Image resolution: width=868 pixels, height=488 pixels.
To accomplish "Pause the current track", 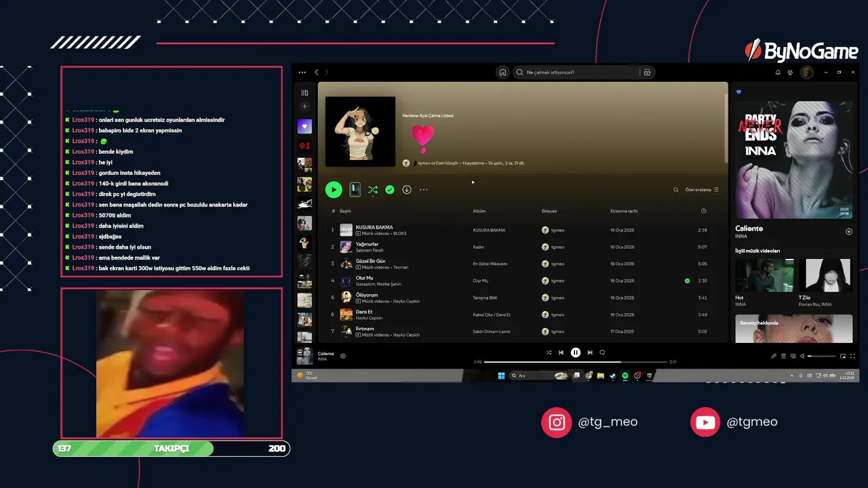I will coord(576,352).
